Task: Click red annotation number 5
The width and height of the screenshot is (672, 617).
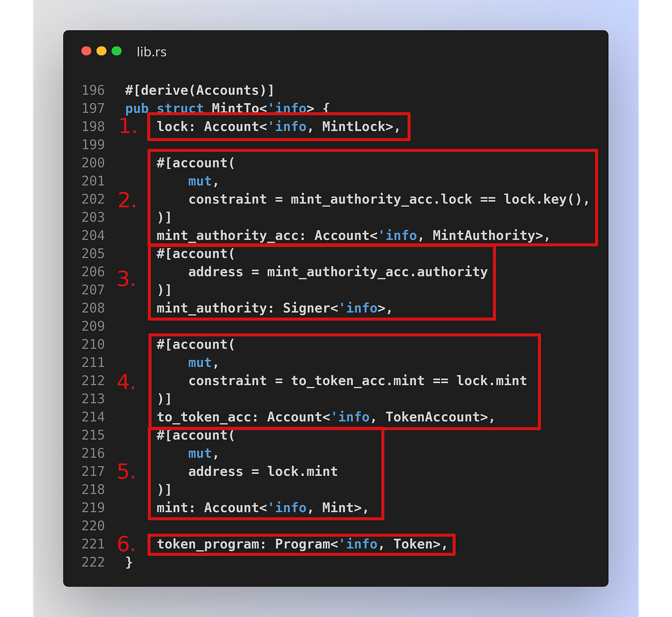Action: pos(126,472)
